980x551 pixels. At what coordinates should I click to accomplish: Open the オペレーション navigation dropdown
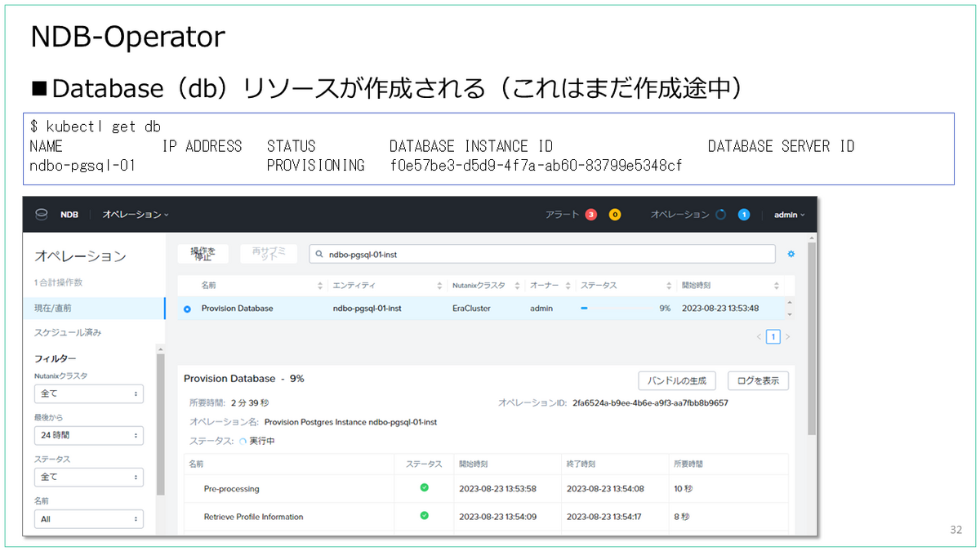click(136, 215)
